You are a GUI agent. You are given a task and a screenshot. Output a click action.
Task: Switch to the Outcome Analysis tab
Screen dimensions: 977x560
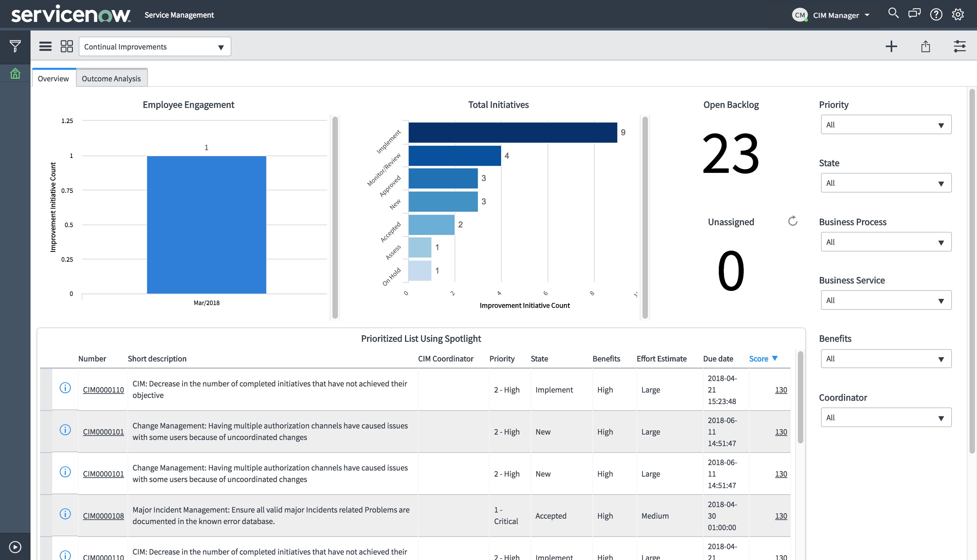[x=111, y=78]
